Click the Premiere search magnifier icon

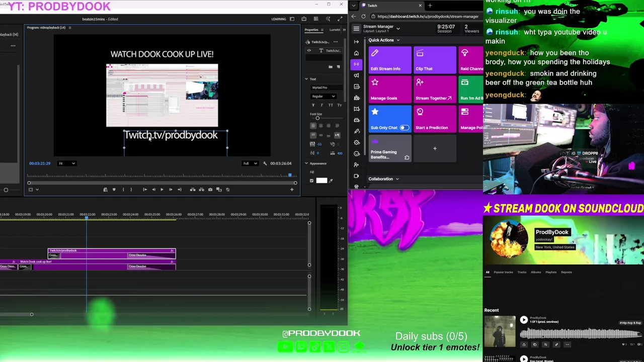[x=328, y=19]
